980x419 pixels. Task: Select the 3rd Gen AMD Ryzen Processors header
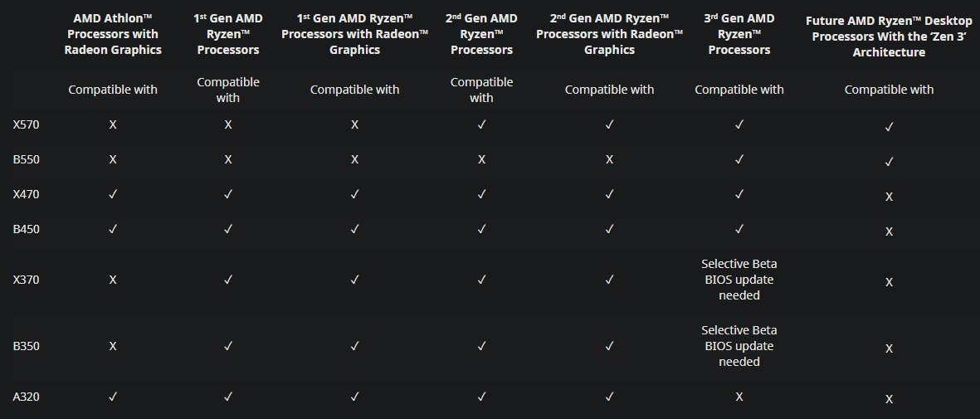(739, 33)
